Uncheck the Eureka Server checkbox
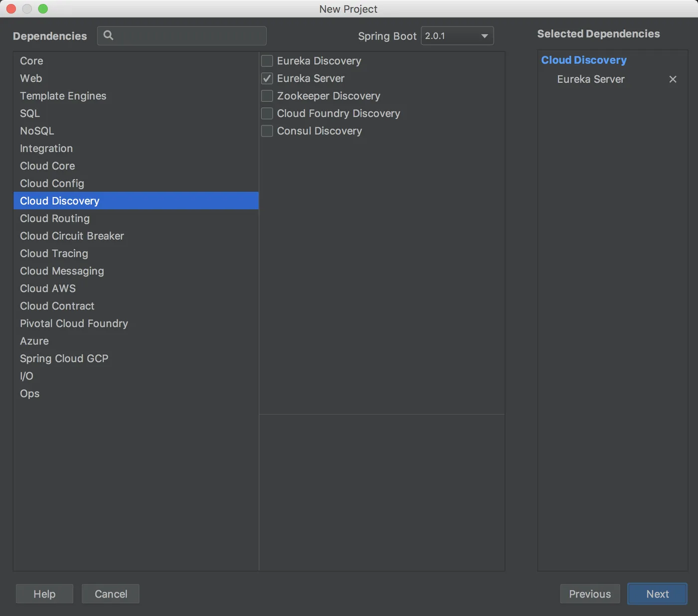Image resolution: width=698 pixels, height=616 pixels. pos(267,78)
